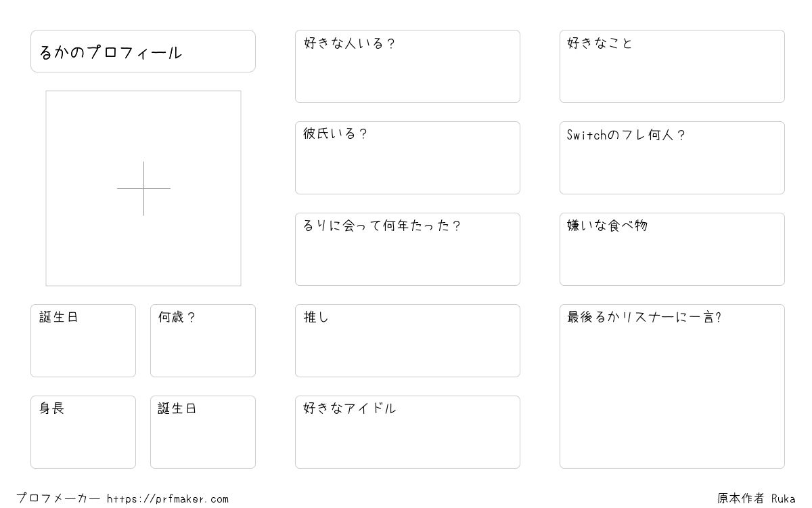Click the 原本作者 Ruka credit
This screenshot has width=812, height=508.
coord(757,499)
